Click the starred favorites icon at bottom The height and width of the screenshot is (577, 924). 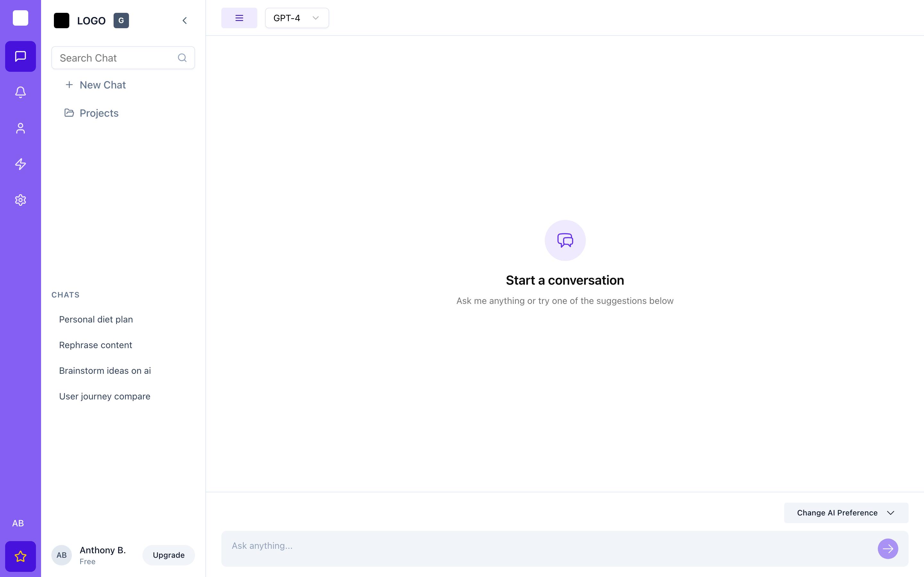pos(20,556)
